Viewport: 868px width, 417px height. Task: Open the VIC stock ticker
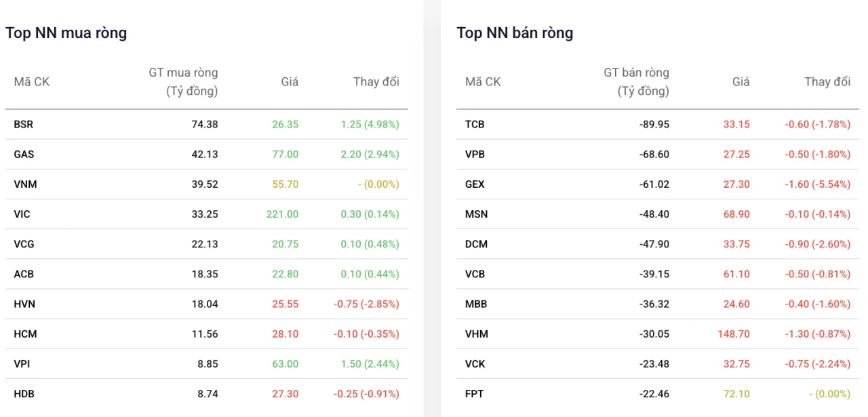(x=22, y=214)
